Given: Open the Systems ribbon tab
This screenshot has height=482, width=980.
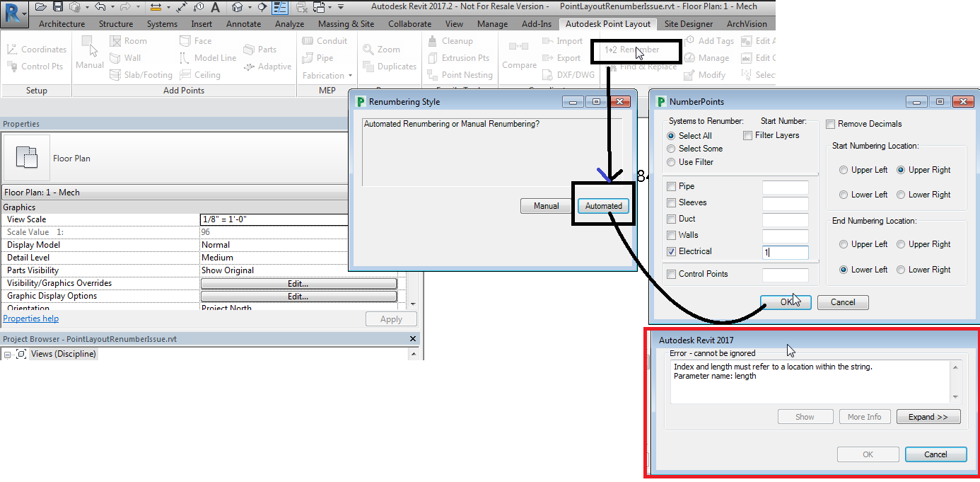Looking at the screenshot, I should pyautogui.click(x=162, y=24).
